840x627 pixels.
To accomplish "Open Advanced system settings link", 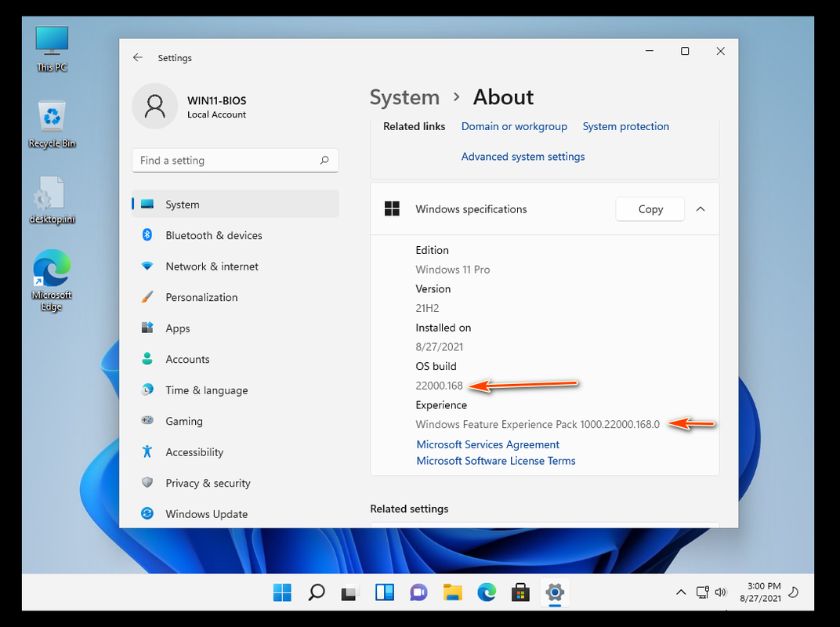I will (x=523, y=157).
